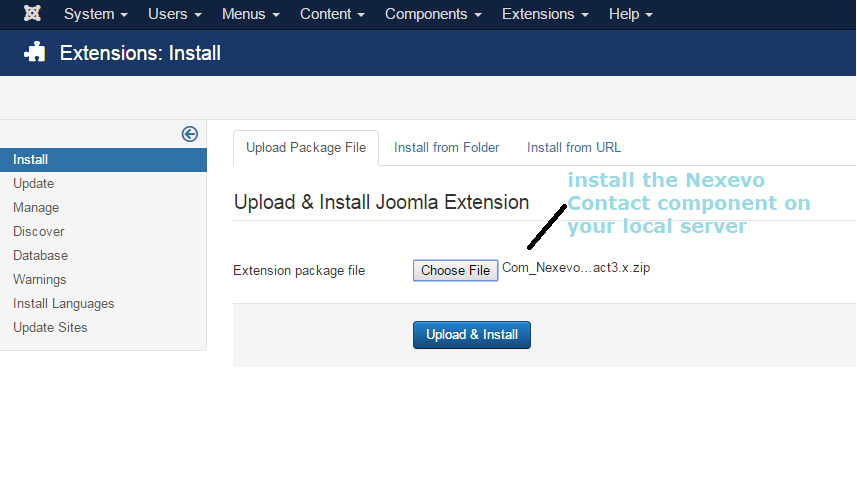The height and width of the screenshot is (487, 857).
Task: Open the System menu
Action: pos(96,14)
